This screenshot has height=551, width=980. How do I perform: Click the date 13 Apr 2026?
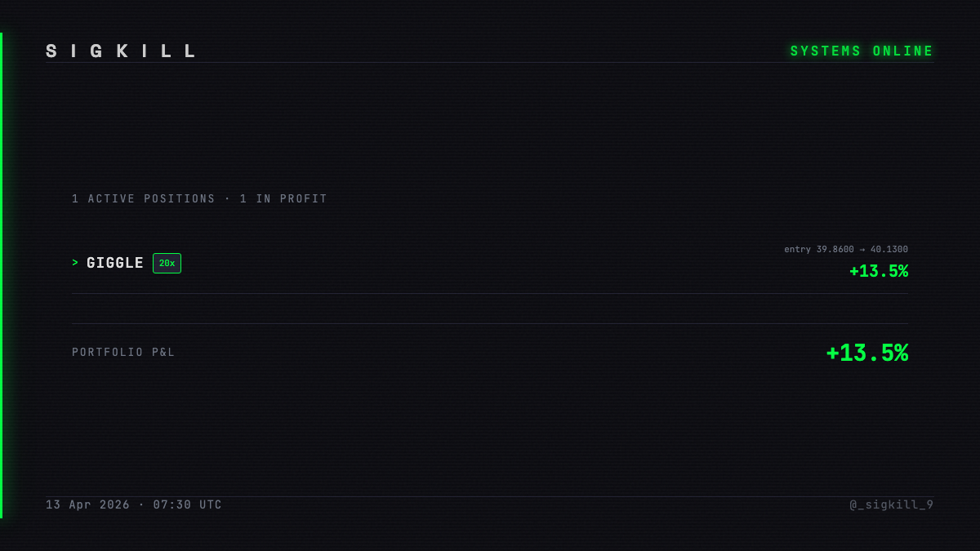tap(87, 505)
